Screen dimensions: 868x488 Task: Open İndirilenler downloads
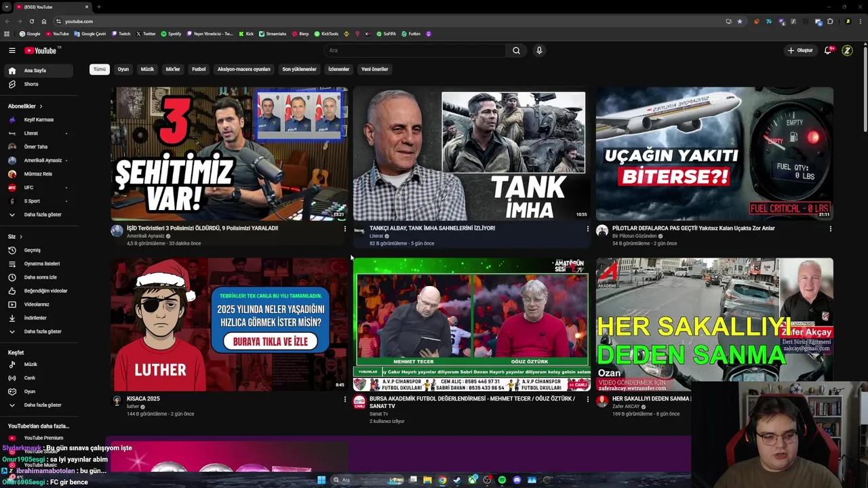[x=39, y=318]
